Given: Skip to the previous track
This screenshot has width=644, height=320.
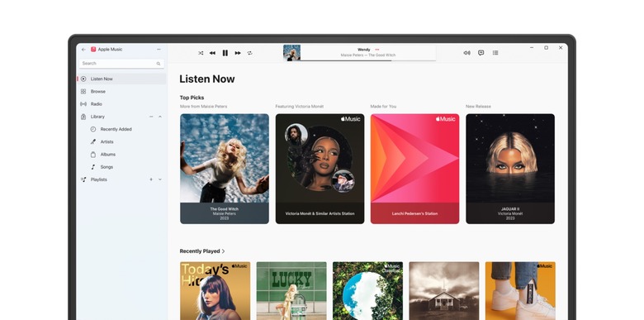Looking at the screenshot, I should 212,53.
